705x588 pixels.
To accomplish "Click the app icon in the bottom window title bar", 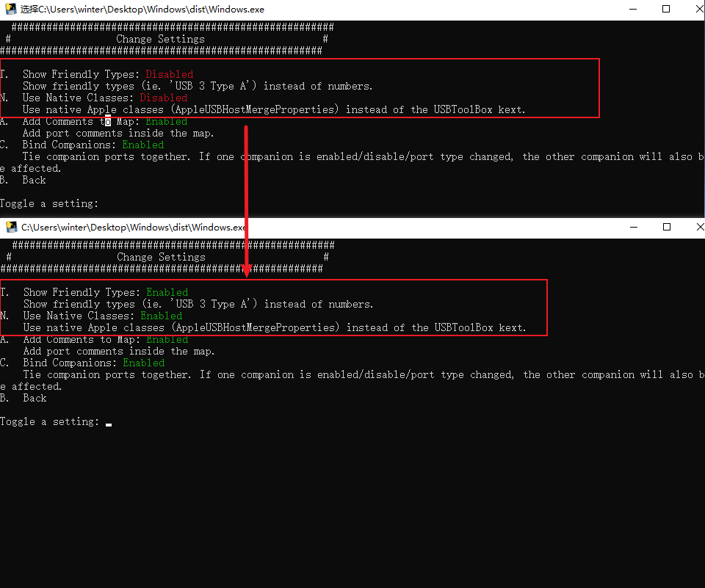I will tap(11, 228).
